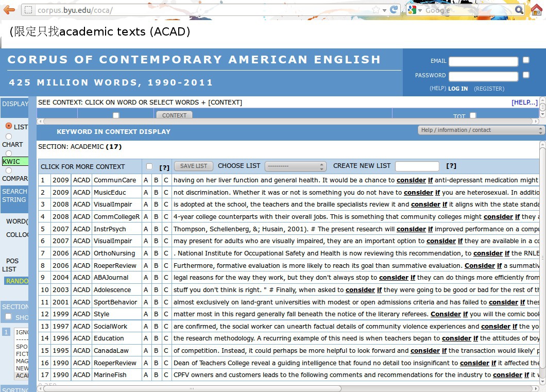Click the (HELP) link near LOG IN
Image resolution: width=546 pixels, height=392 pixels.
438,89
